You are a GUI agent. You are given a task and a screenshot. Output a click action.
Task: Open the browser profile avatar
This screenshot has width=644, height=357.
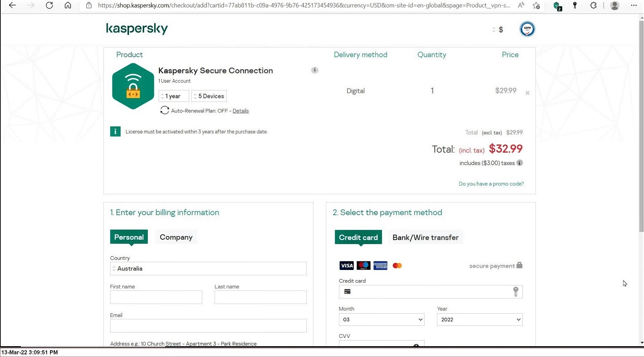click(615, 5)
